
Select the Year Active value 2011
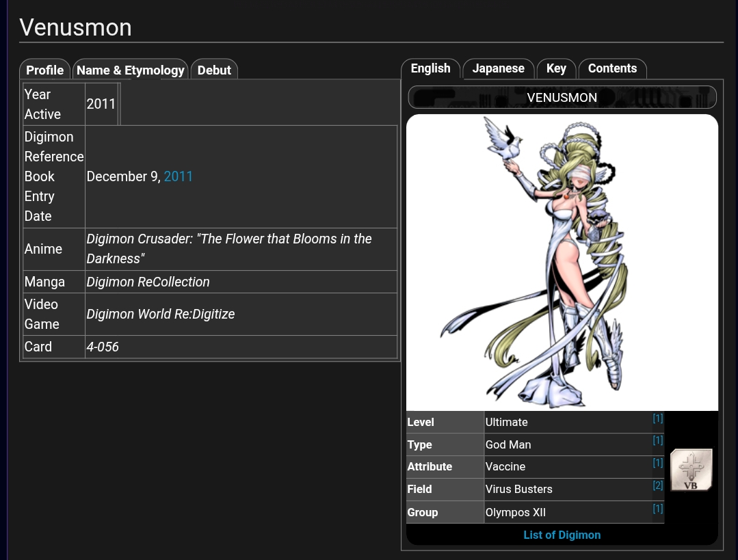(x=101, y=104)
